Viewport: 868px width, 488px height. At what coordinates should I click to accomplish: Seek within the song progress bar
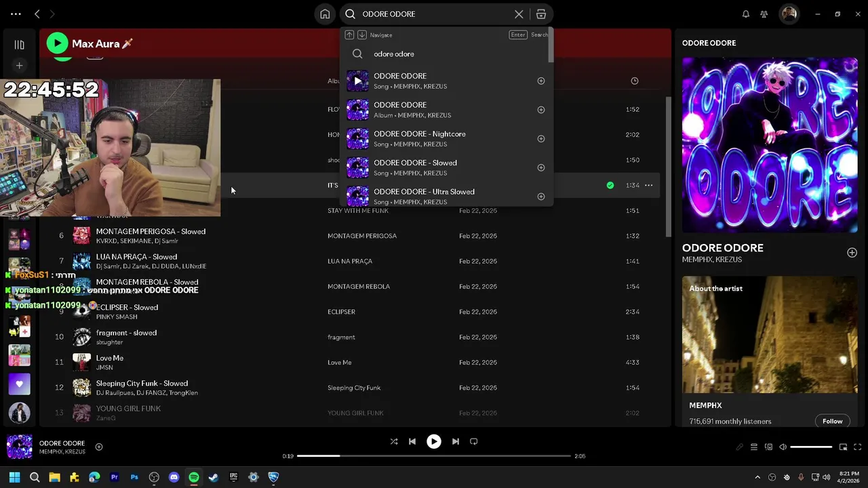point(434,456)
